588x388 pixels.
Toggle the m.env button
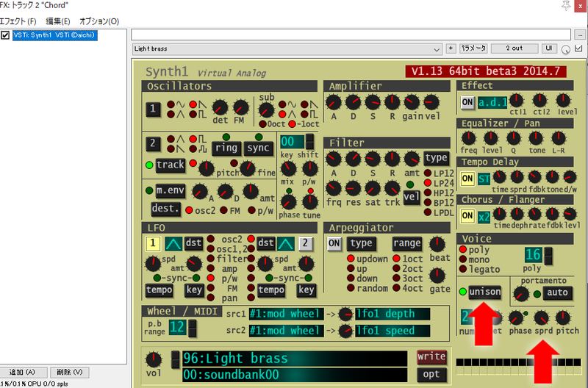pos(171,190)
